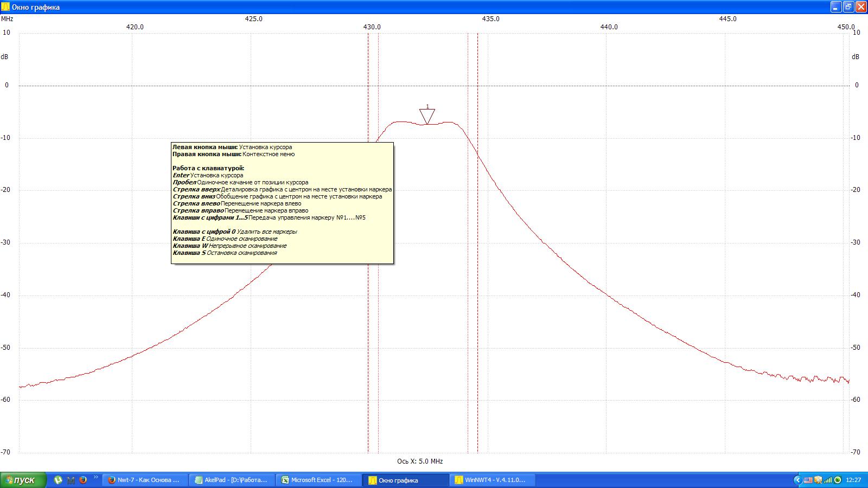Open the 'M' quick launch icon
Image resolution: width=868 pixels, height=488 pixels.
[71, 480]
